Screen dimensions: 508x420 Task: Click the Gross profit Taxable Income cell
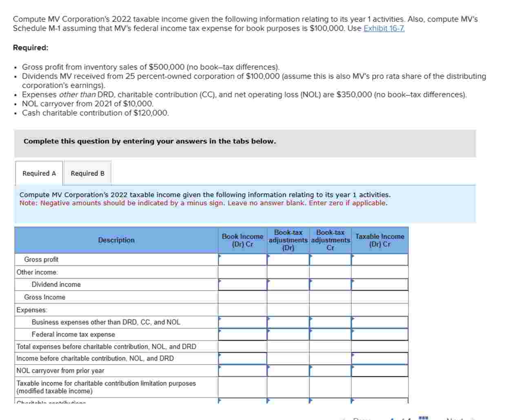point(379,259)
